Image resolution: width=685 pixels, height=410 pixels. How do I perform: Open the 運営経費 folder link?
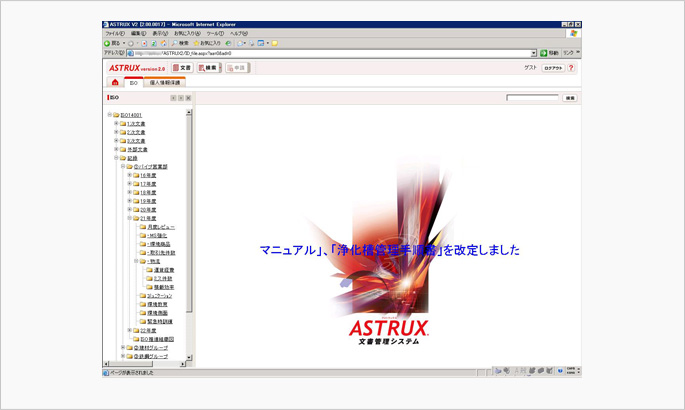click(164, 270)
